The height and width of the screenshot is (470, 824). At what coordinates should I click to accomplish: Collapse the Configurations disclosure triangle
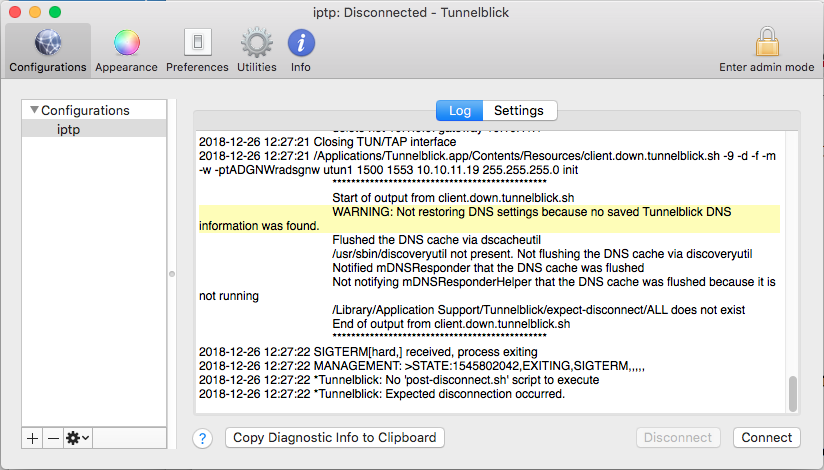click(34, 110)
